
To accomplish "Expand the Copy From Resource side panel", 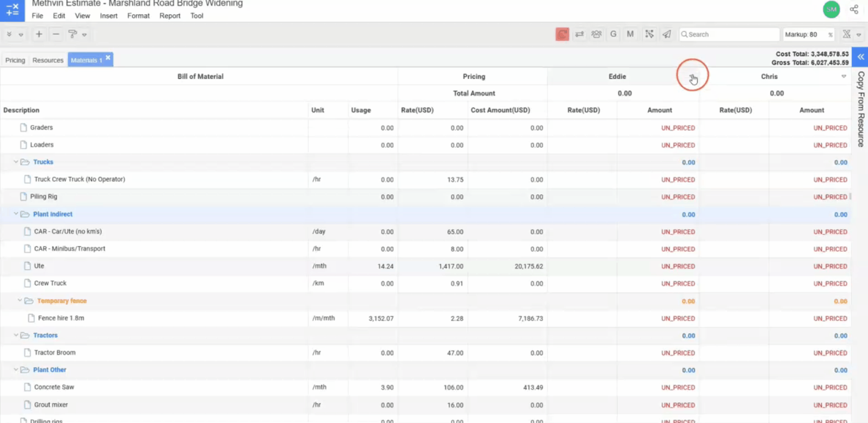I will (861, 57).
